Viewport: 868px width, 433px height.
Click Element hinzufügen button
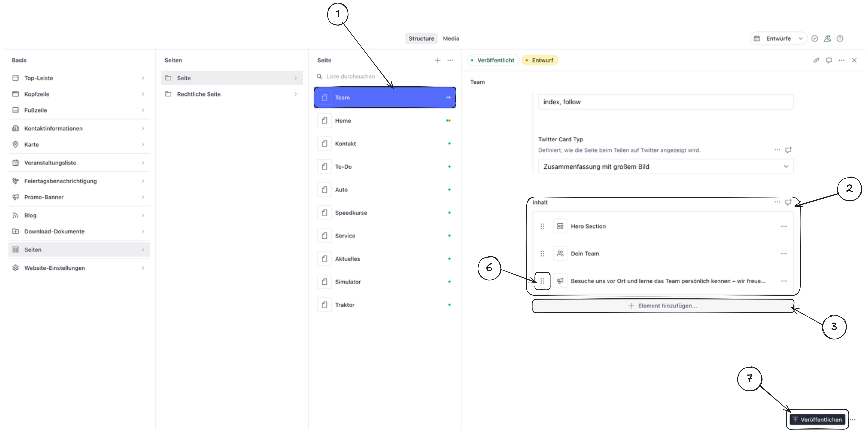coord(663,306)
